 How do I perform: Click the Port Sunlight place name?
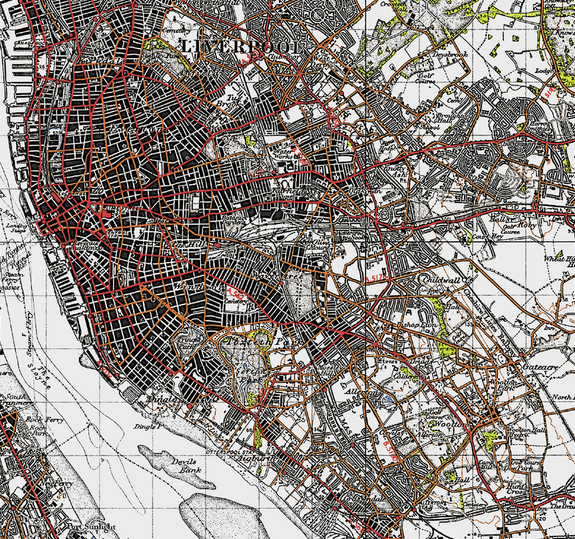click(x=91, y=527)
